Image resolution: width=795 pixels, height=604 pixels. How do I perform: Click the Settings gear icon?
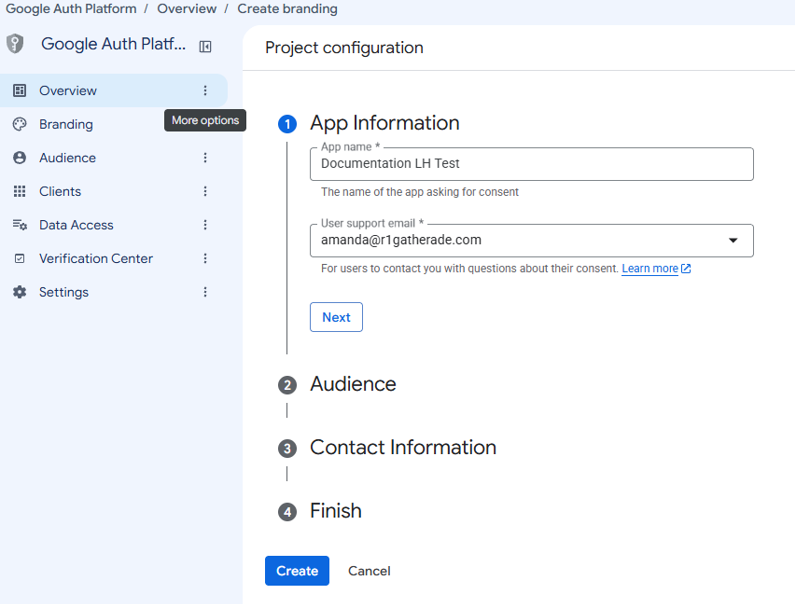(19, 292)
